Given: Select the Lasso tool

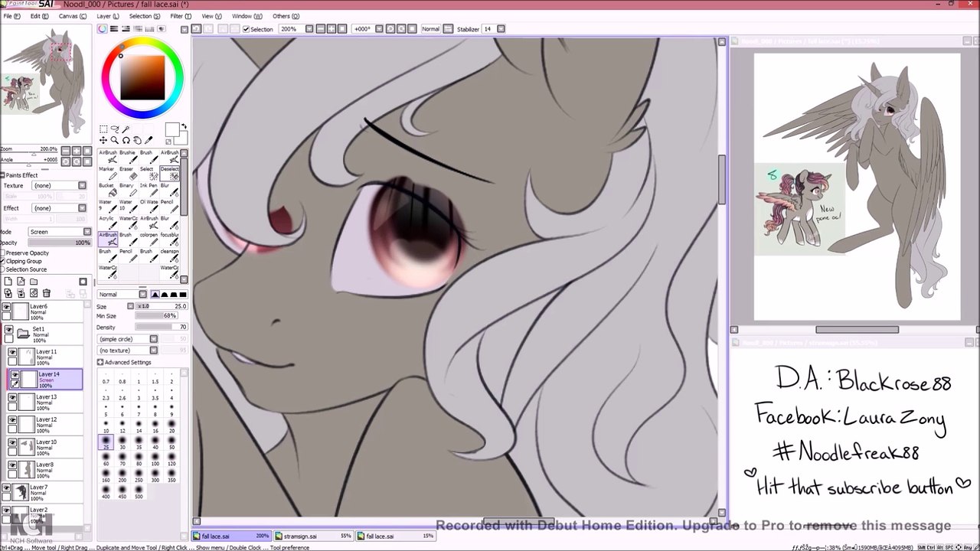Looking at the screenshot, I should (x=114, y=129).
